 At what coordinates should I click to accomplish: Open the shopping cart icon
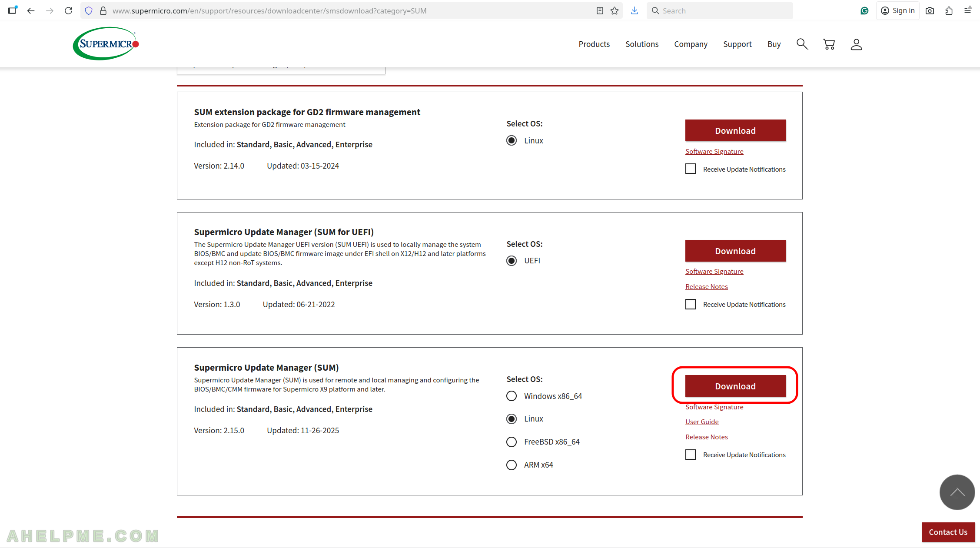pos(829,44)
